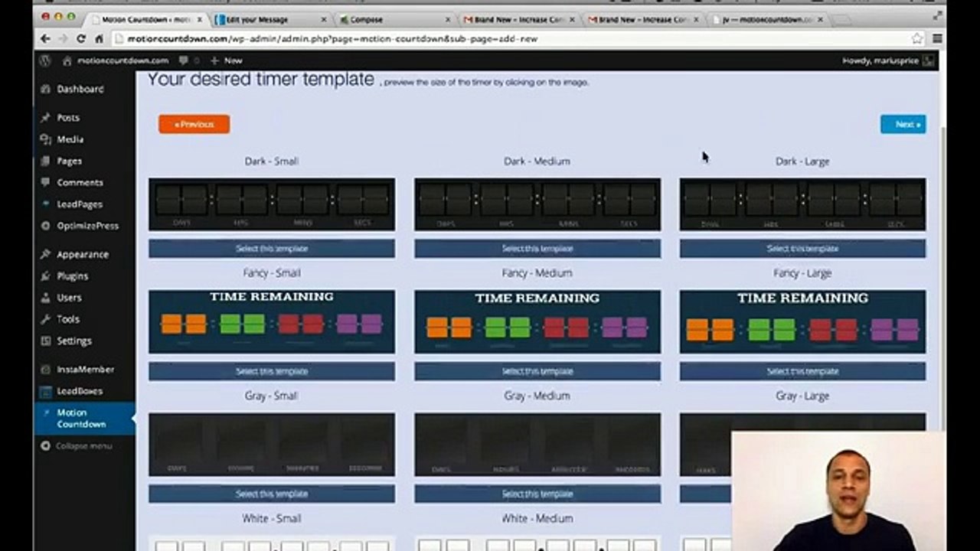This screenshot has width=980, height=551.
Task: Select the Fancy - Small template button
Action: coord(272,371)
